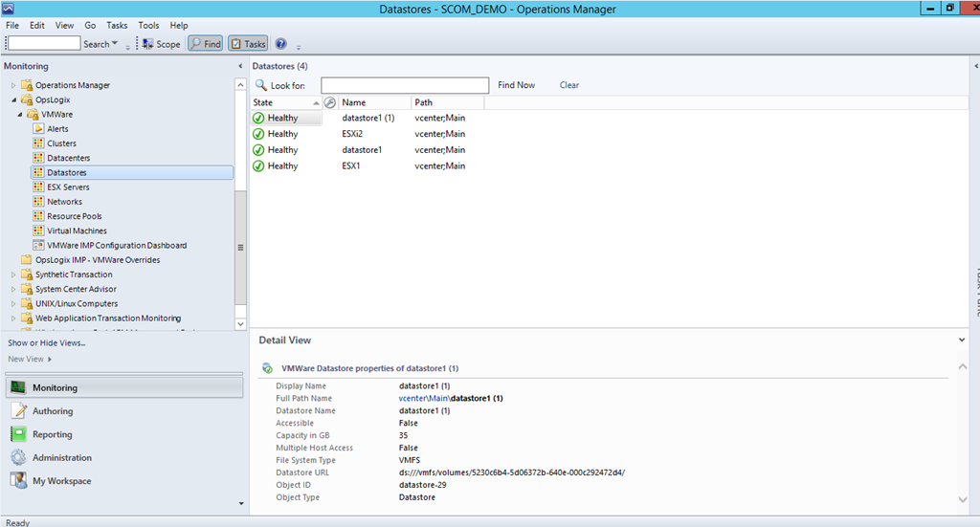This screenshot has height=527, width=980.
Task: Open the Authoring workspace
Action: [x=53, y=411]
